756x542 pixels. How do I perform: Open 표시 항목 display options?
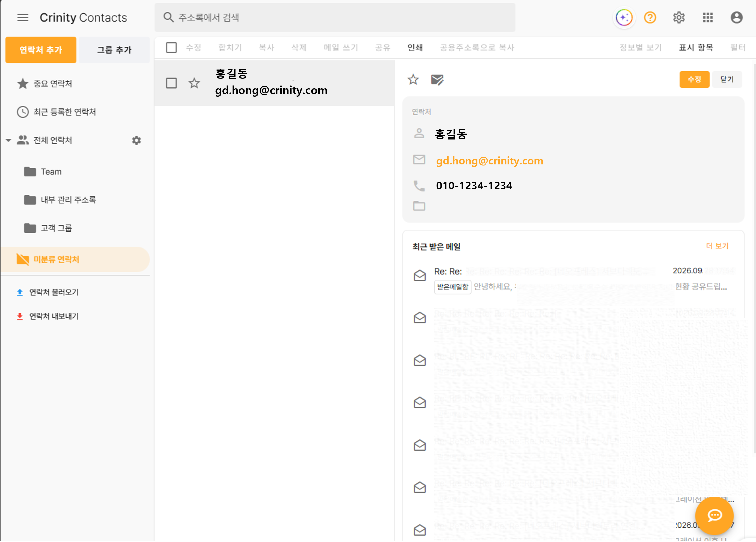[696, 47]
